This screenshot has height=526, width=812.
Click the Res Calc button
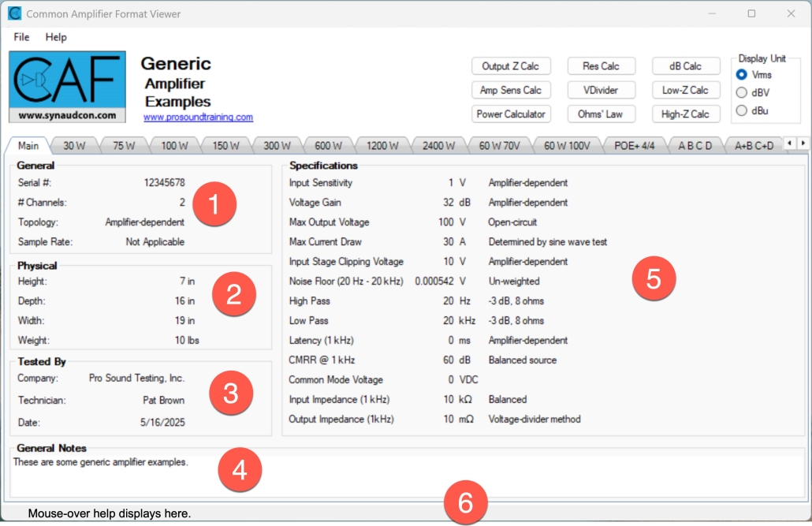coord(601,66)
